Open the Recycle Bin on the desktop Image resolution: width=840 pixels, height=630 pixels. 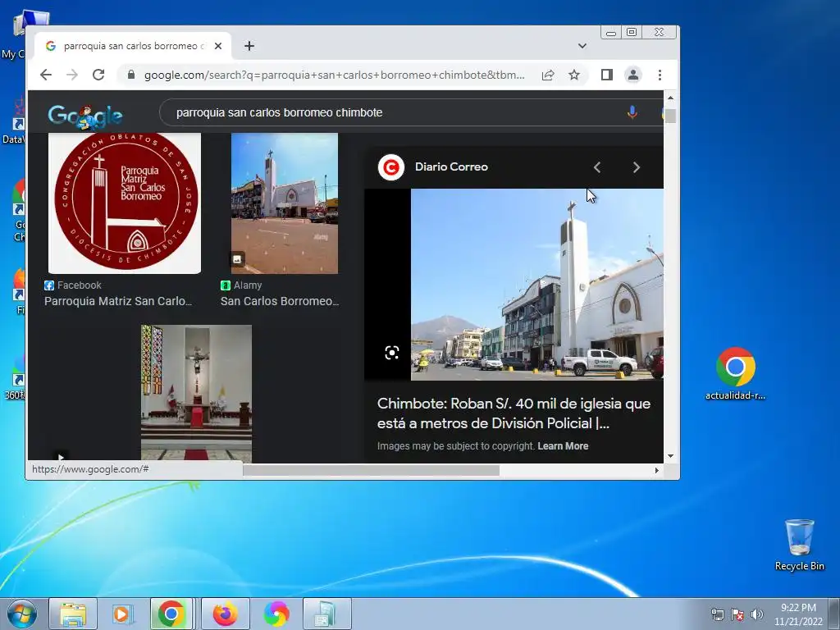(799, 545)
